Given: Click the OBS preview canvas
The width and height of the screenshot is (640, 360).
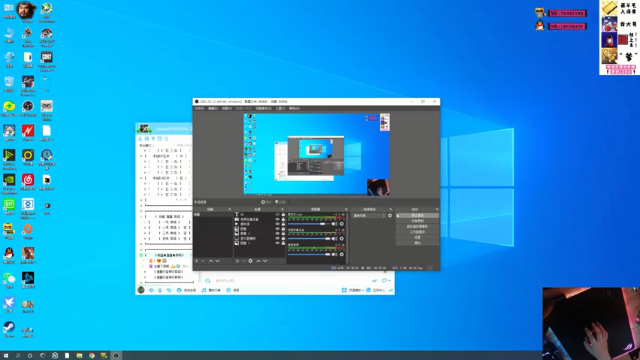Looking at the screenshot, I should tap(317, 154).
